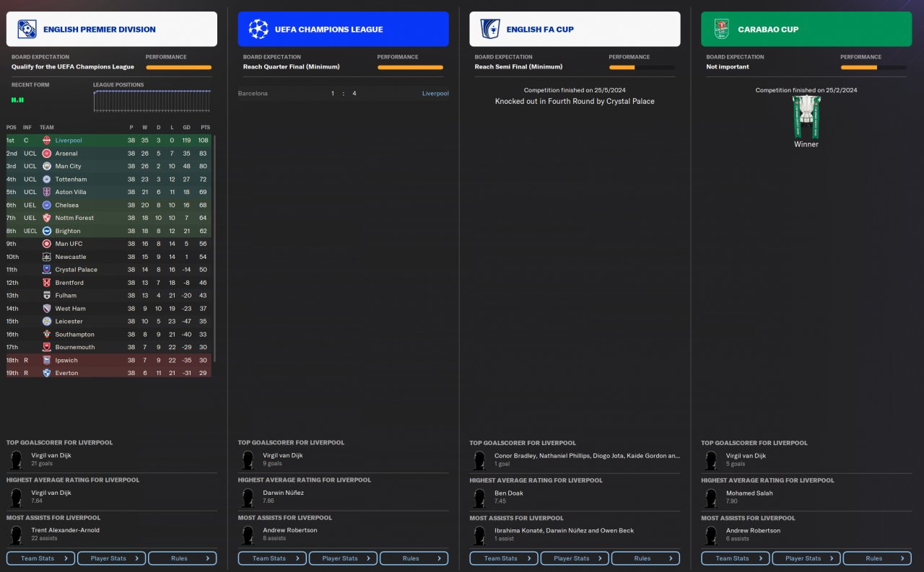Click the Crystal Palace team name in table
The image size is (924, 572).
pos(77,270)
